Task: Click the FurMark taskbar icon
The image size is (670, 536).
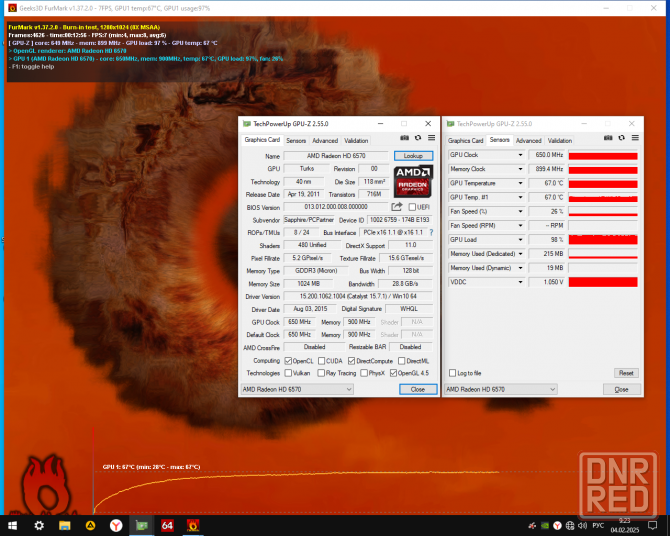Action: [193, 525]
